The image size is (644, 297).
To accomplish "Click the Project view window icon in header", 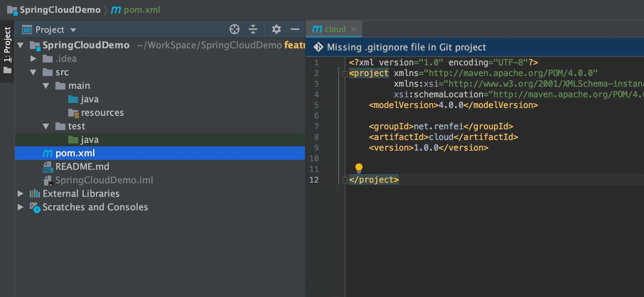I will pyautogui.click(x=27, y=29).
